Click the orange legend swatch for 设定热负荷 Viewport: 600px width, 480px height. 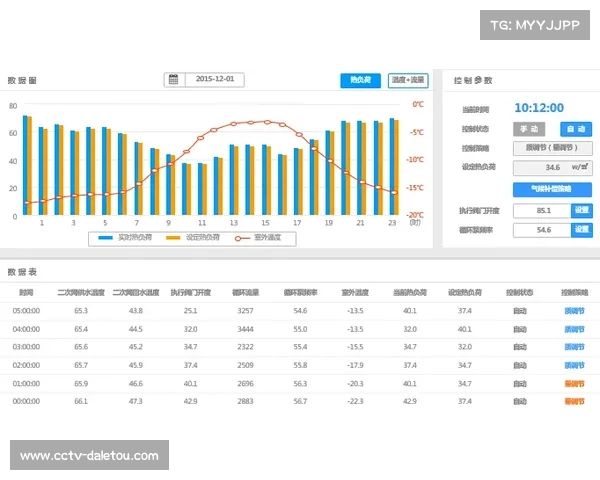pos(173,237)
